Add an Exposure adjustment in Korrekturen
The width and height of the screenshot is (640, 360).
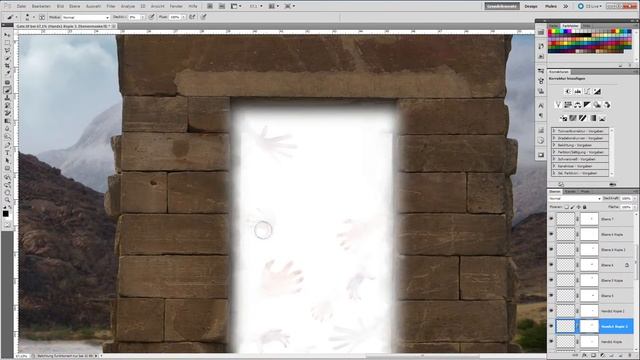click(x=597, y=91)
